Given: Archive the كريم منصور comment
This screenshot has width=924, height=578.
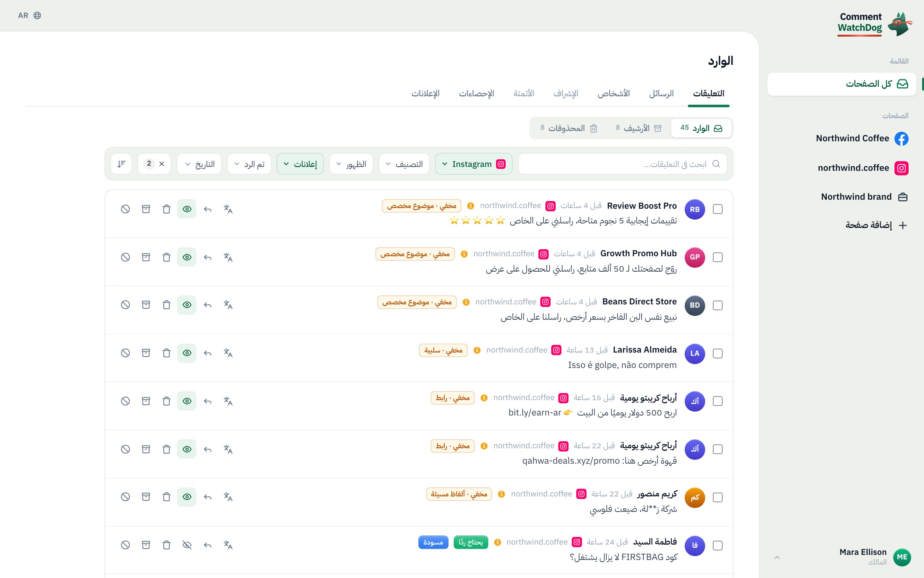Looking at the screenshot, I should click(x=146, y=497).
